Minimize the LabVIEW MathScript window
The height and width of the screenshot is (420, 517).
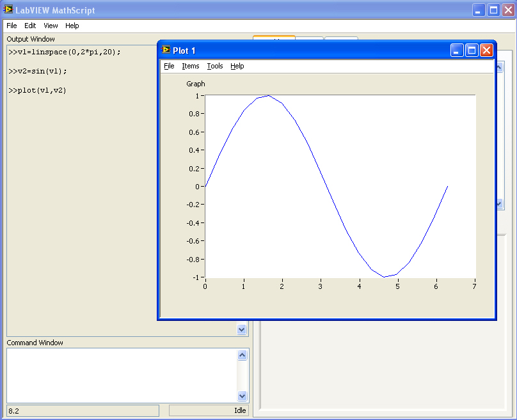(479, 10)
